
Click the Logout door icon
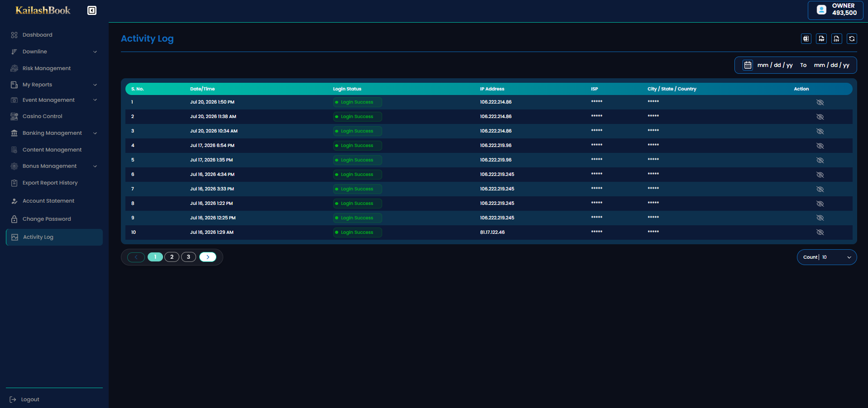tap(13, 399)
